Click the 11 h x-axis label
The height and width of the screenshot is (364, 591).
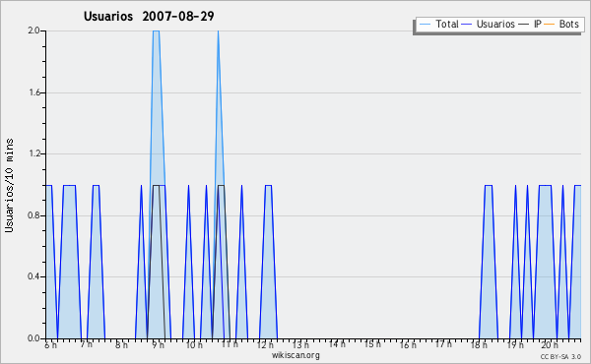(x=230, y=344)
